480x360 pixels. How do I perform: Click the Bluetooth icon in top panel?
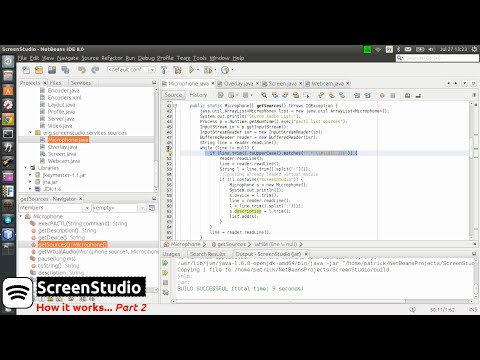(x=398, y=49)
